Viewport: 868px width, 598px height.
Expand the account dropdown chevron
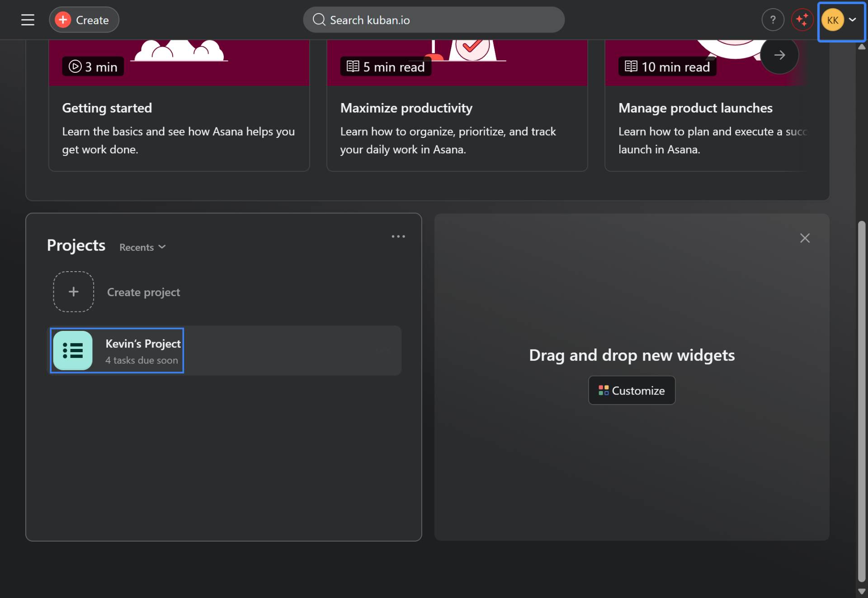[853, 20]
